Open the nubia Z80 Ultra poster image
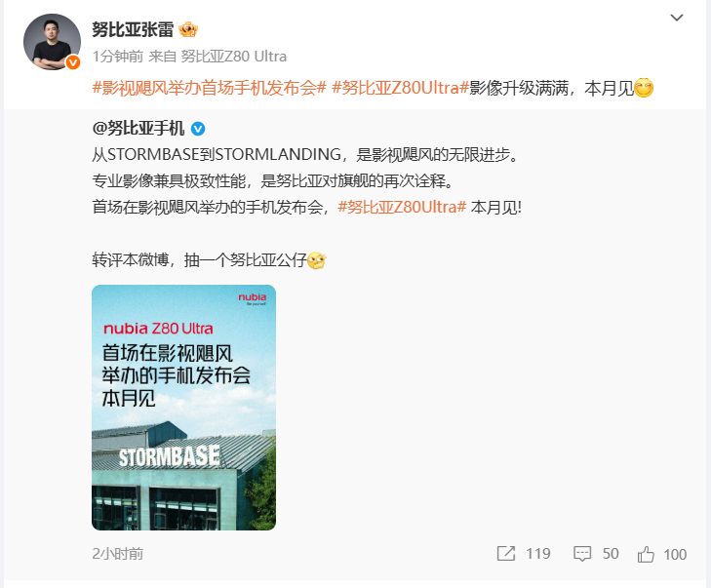711x588 pixels. 183,407
